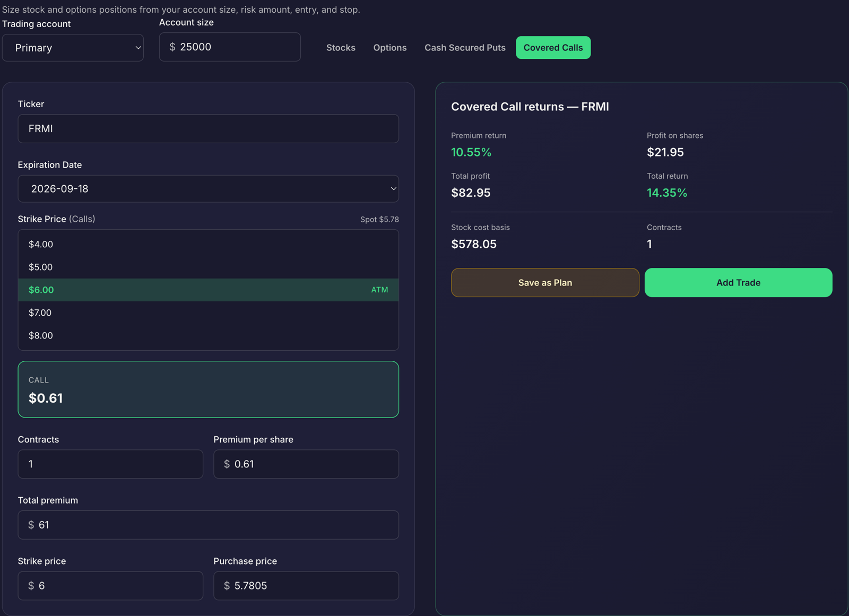
Task: Edit the Purchase price field 5.7805
Action: (x=306, y=586)
